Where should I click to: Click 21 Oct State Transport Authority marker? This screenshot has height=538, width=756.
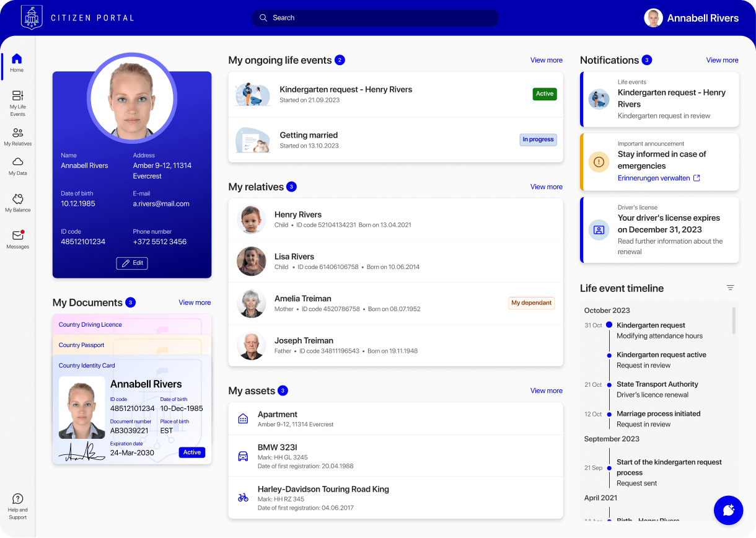click(x=609, y=384)
